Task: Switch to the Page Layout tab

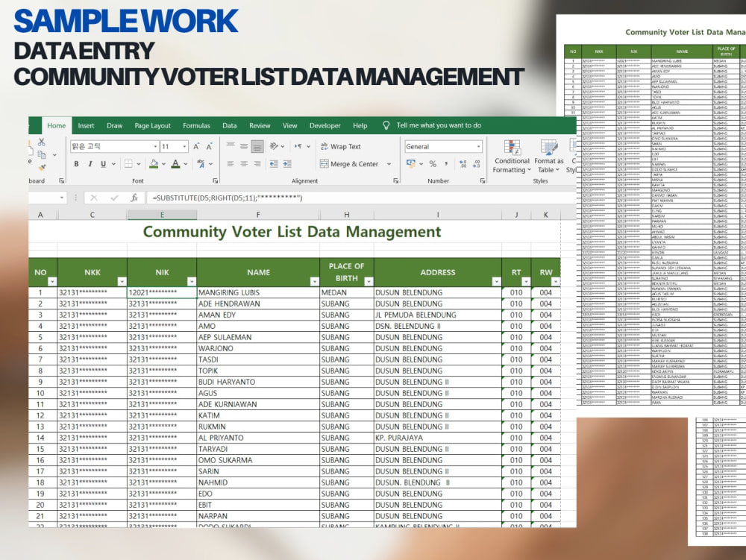Action: click(x=153, y=125)
